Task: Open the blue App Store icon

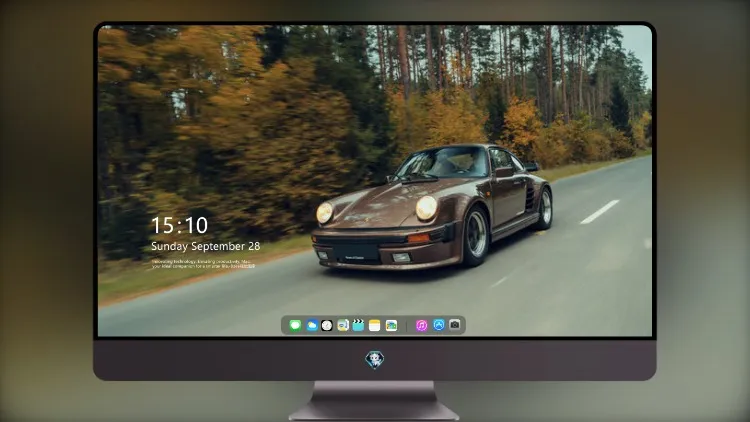Action: coord(439,325)
